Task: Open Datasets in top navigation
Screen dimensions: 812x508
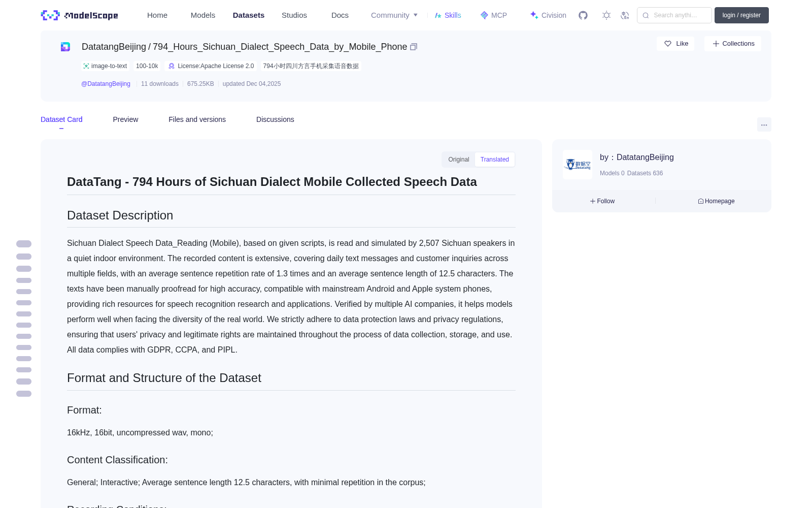Action: click(249, 15)
